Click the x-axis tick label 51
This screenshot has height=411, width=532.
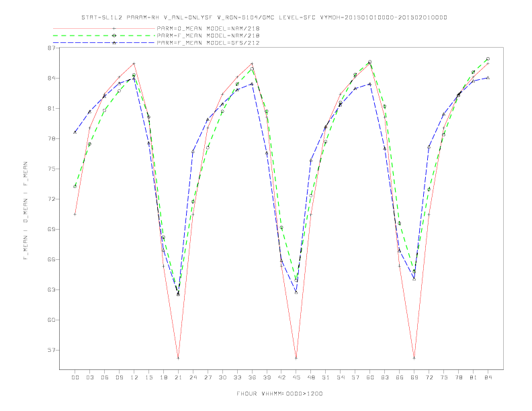tap(326, 377)
